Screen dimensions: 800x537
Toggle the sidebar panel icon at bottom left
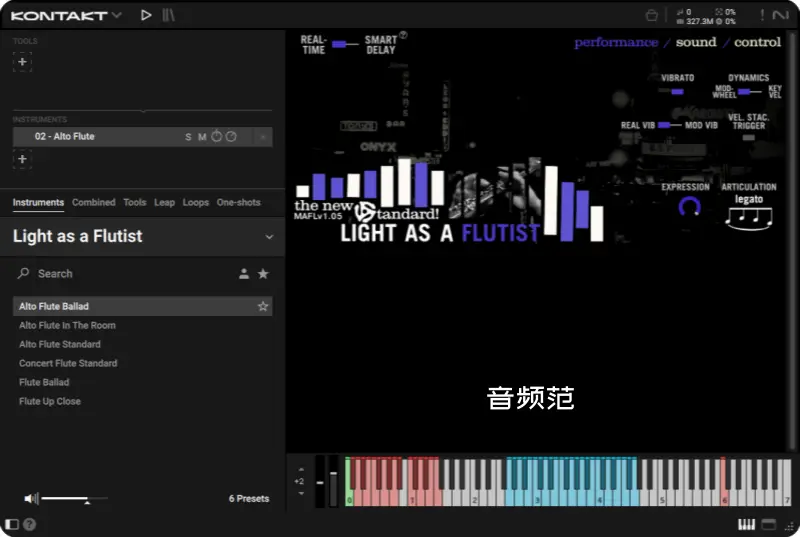[12, 524]
